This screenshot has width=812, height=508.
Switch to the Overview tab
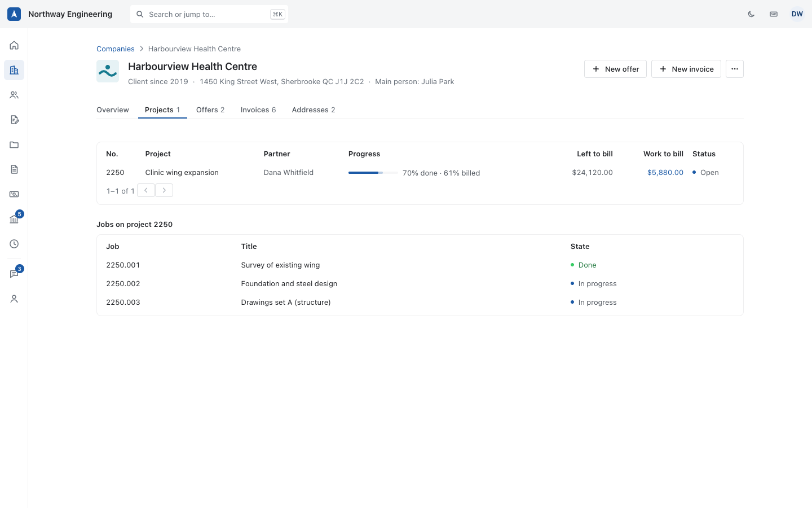pyautogui.click(x=113, y=110)
